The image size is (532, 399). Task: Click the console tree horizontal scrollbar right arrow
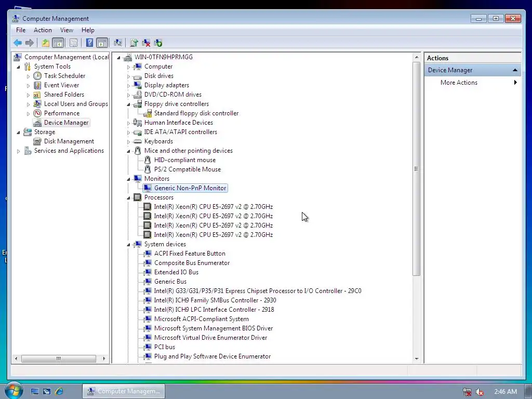point(104,358)
